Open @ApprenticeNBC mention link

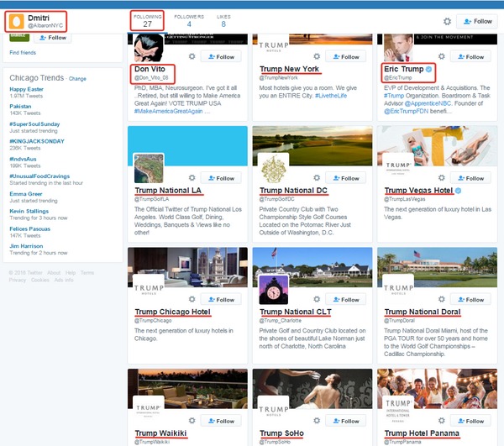(x=428, y=103)
